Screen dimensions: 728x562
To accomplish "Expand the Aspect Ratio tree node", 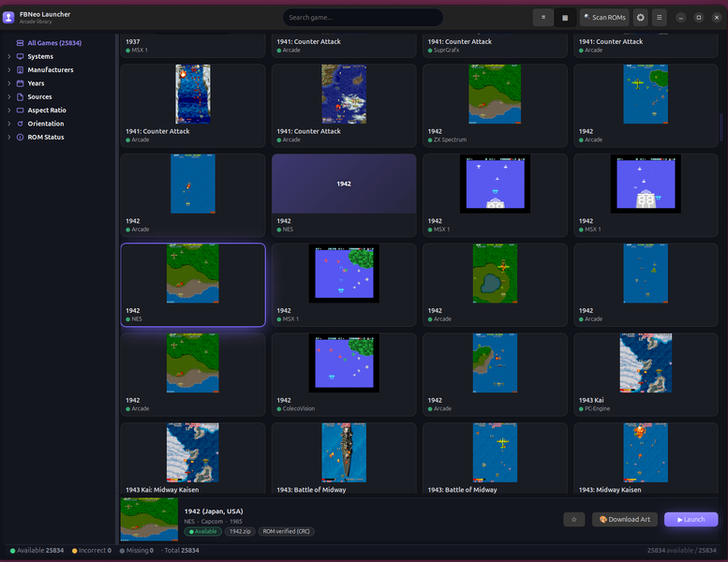I will [8, 111].
